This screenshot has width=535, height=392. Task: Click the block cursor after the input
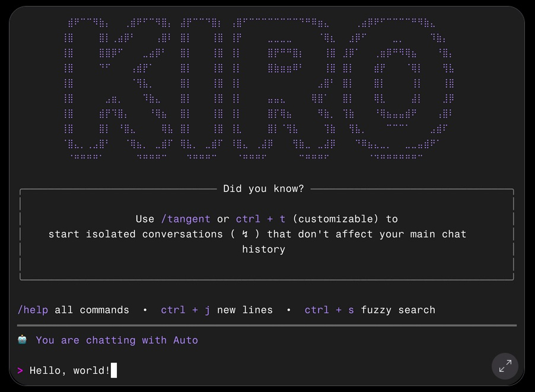click(114, 371)
